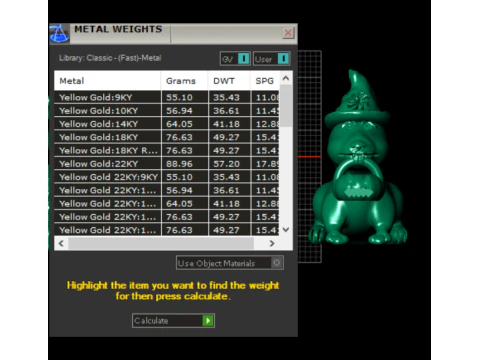Close the Metal Weights panel
480x360 pixels.
(x=288, y=33)
